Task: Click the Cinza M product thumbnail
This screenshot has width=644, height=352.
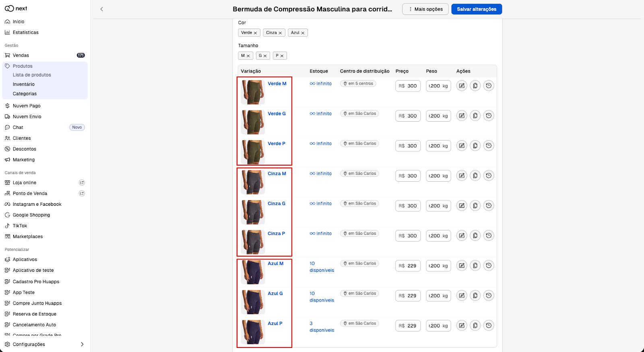Action: tap(253, 182)
